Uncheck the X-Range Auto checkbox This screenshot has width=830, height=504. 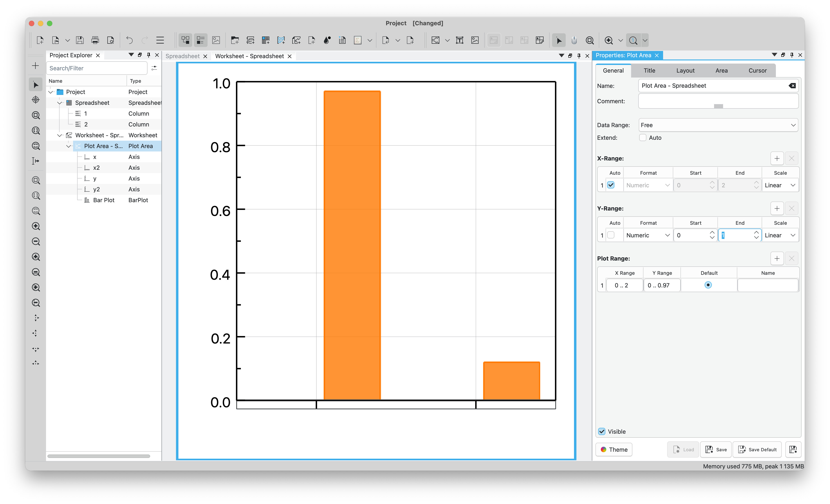pyautogui.click(x=611, y=185)
